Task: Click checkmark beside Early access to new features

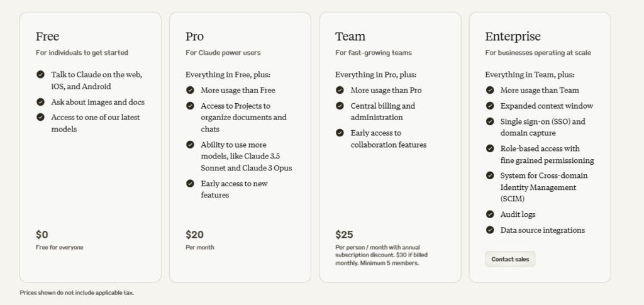Action: [191, 184]
